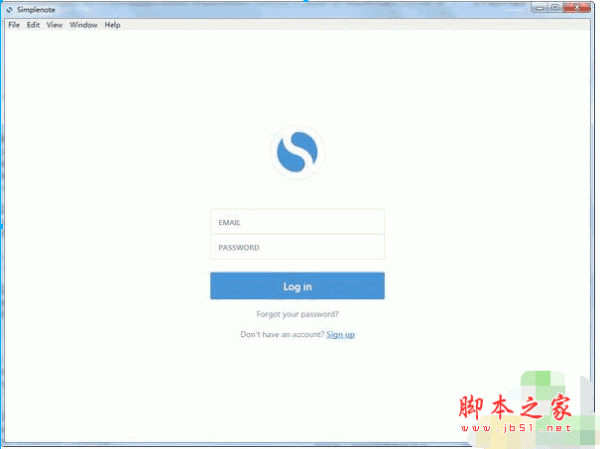600x449 pixels.
Task: Click the Log in button
Action: click(297, 286)
